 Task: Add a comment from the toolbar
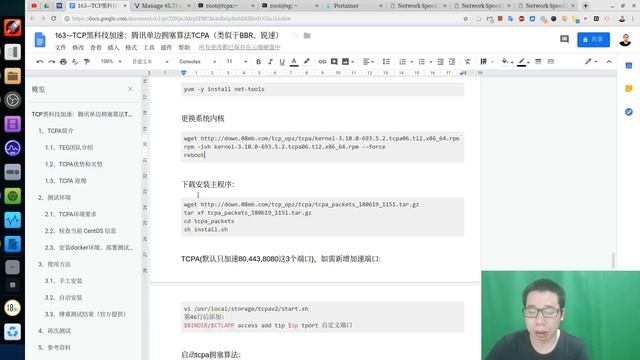pos(334,62)
